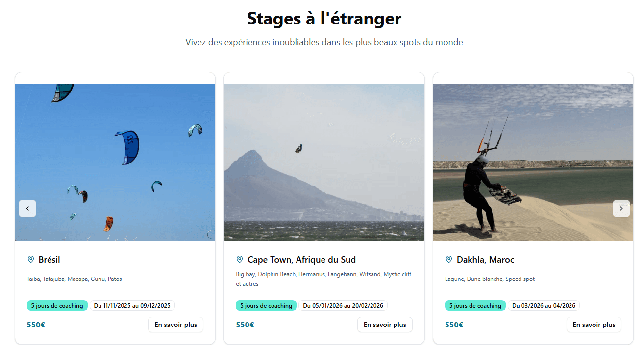Click the location pin icon beside Brésil

(x=31, y=260)
